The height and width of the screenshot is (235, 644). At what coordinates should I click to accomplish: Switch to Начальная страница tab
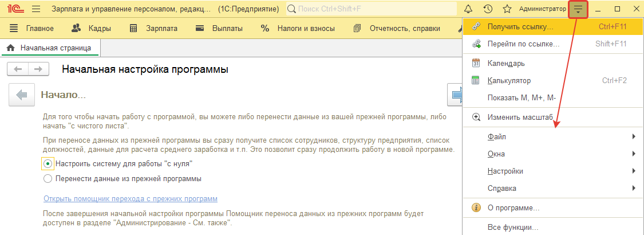[x=50, y=48]
